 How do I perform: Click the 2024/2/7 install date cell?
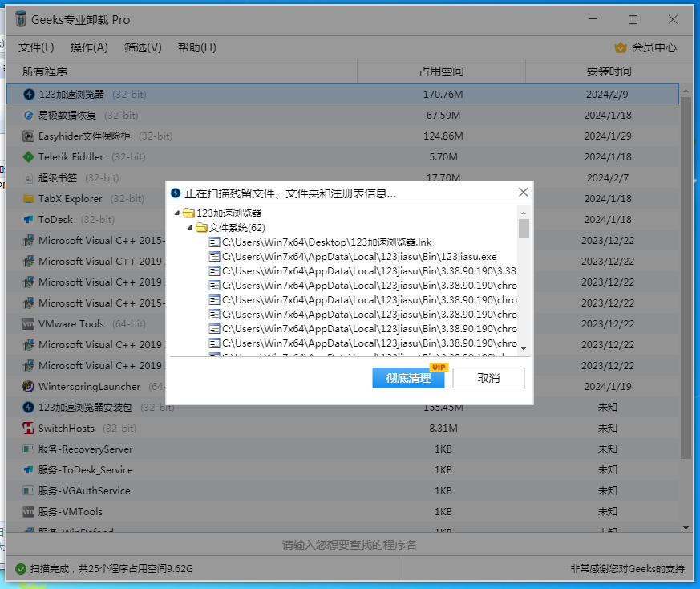608,178
